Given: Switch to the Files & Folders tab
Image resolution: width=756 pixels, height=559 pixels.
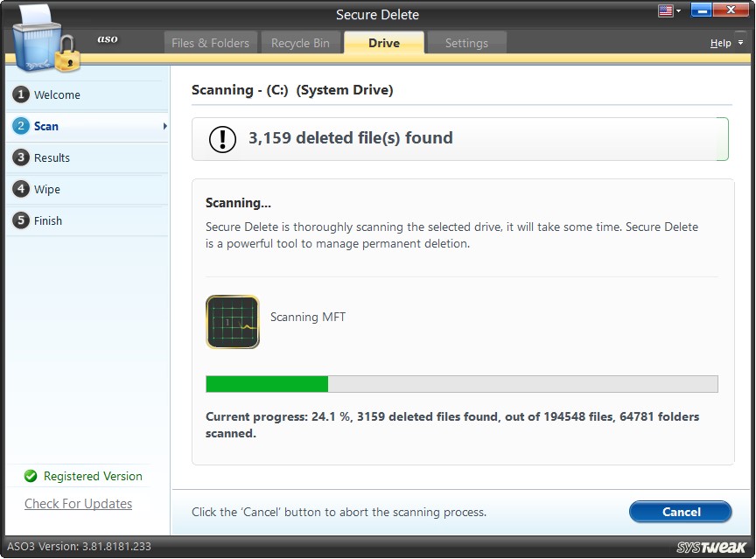Looking at the screenshot, I should (x=210, y=42).
